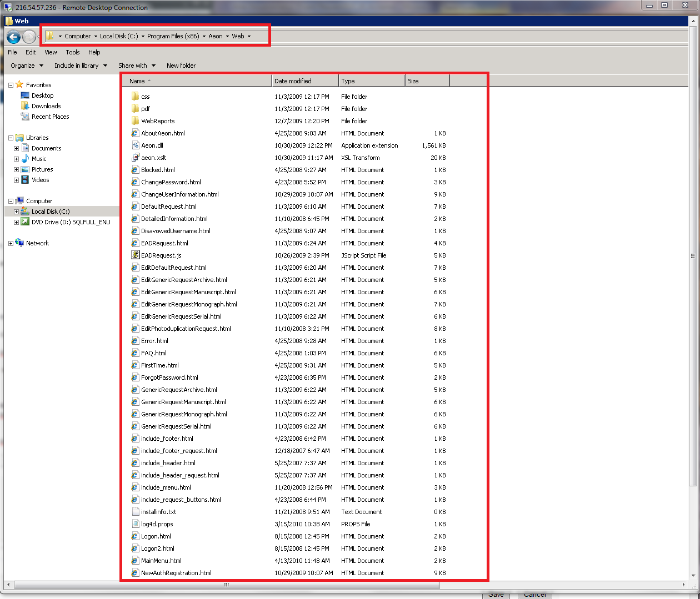The height and width of the screenshot is (599, 700).
Task: Open the View menu
Action: 51,52
